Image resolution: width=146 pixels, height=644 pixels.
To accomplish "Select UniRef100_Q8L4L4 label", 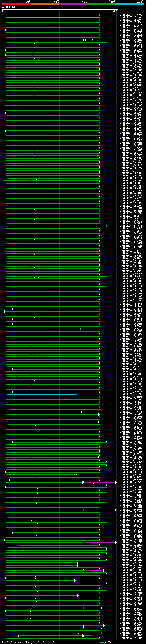I will pyautogui.click(x=131, y=311).
